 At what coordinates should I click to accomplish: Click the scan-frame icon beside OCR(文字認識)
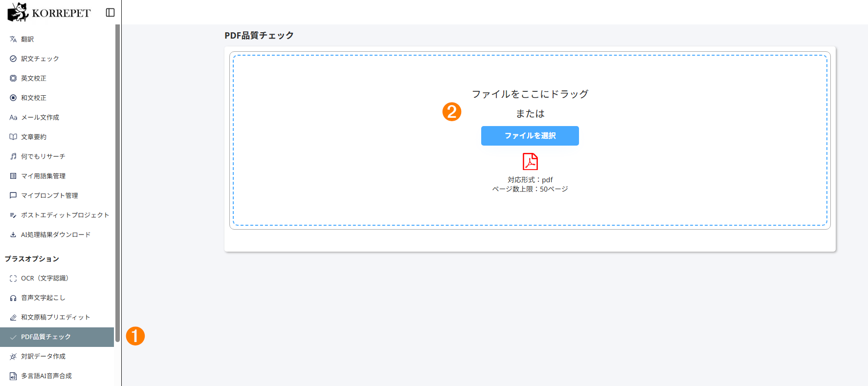point(13,279)
